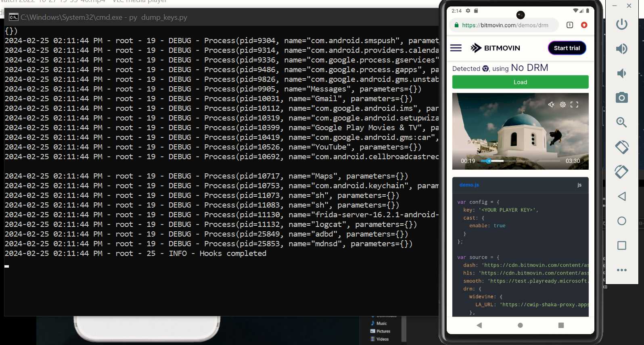The image size is (644, 345).
Task: Click the "No DRM" detected text
Action: pos(529,68)
